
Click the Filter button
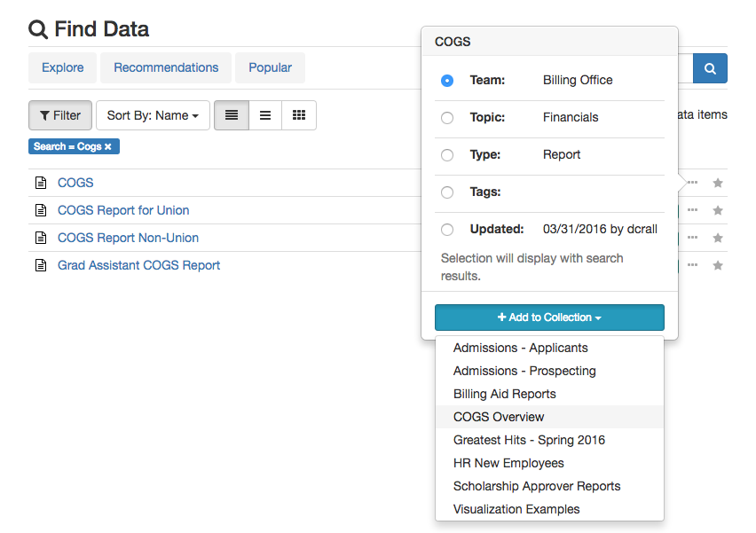pyautogui.click(x=60, y=115)
